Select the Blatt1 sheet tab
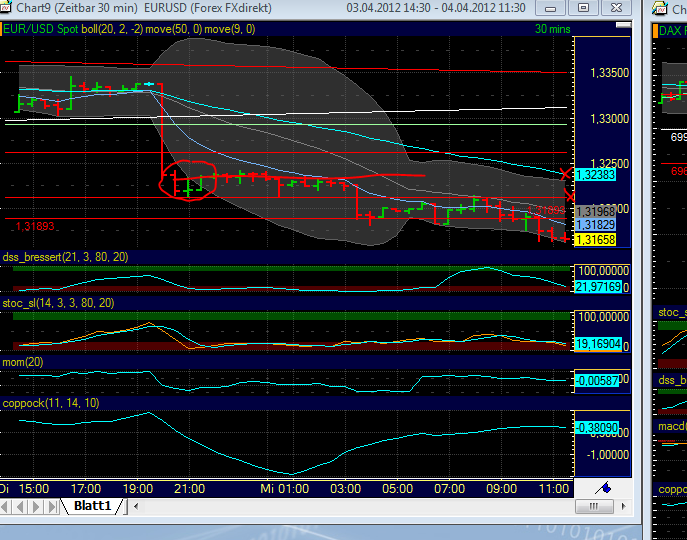The height and width of the screenshot is (540, 687). click(x=92, y=506)
